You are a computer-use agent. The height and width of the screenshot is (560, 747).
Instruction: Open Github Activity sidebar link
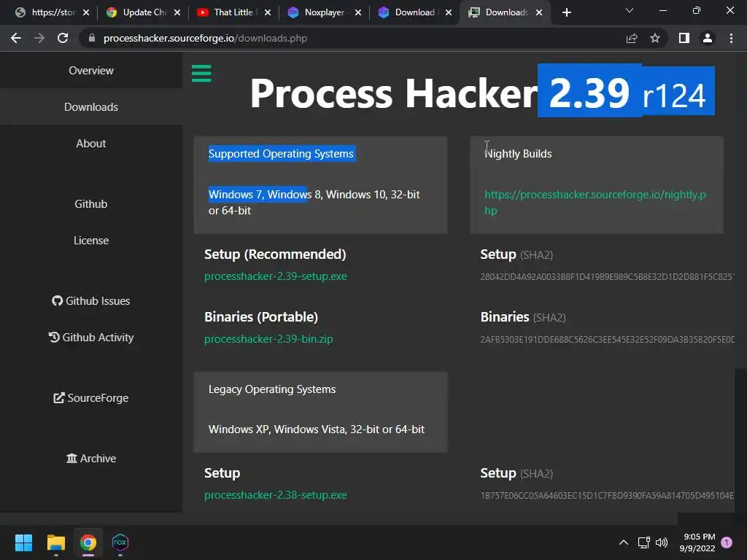(x=91, y=337)
